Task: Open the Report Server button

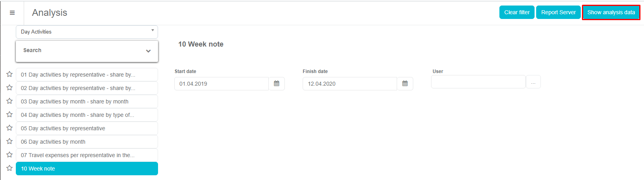Action: 558,12
